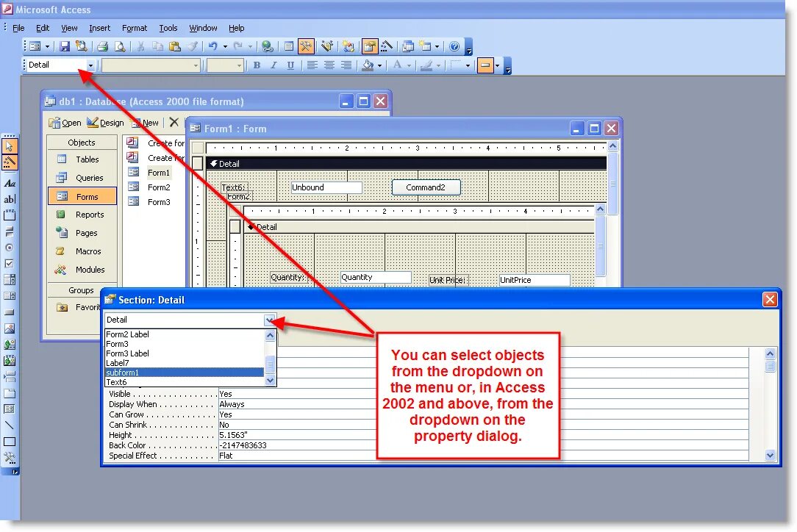797x532 pixels.
Task: Open the Font size combo box
Action: tap(225, 65)
